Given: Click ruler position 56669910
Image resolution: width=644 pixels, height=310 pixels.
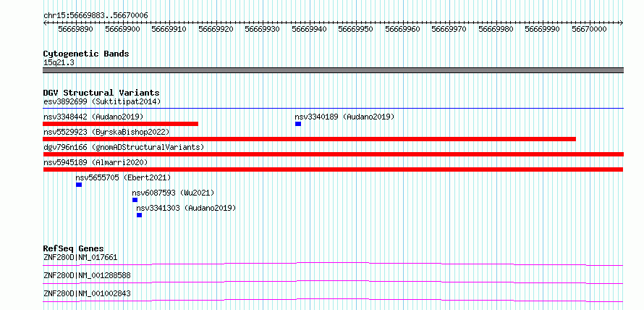Looking at the screenshot, I should (169, 29).
